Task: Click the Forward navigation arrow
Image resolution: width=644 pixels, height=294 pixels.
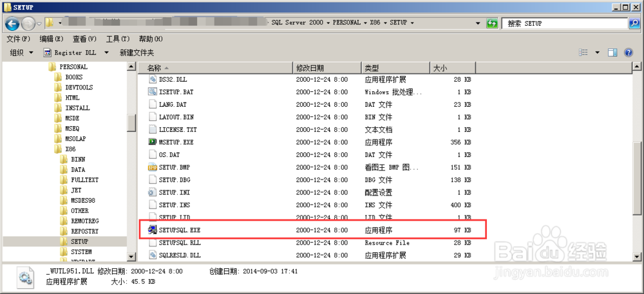Action: point(28,24)
